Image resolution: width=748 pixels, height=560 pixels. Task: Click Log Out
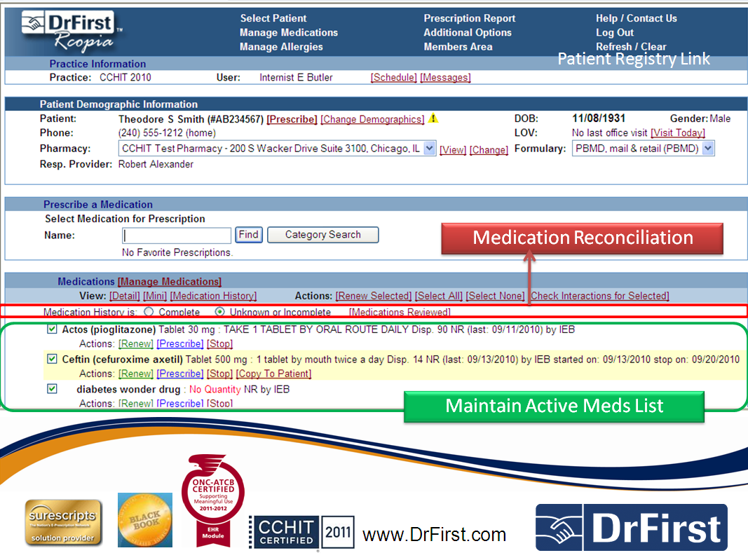point(614,32)
